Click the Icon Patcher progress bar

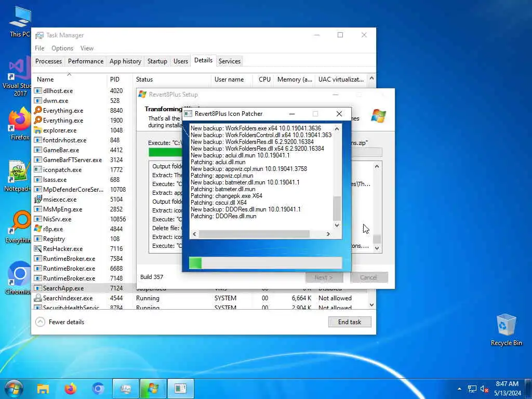pyautogui.click(x=265, y=263)
